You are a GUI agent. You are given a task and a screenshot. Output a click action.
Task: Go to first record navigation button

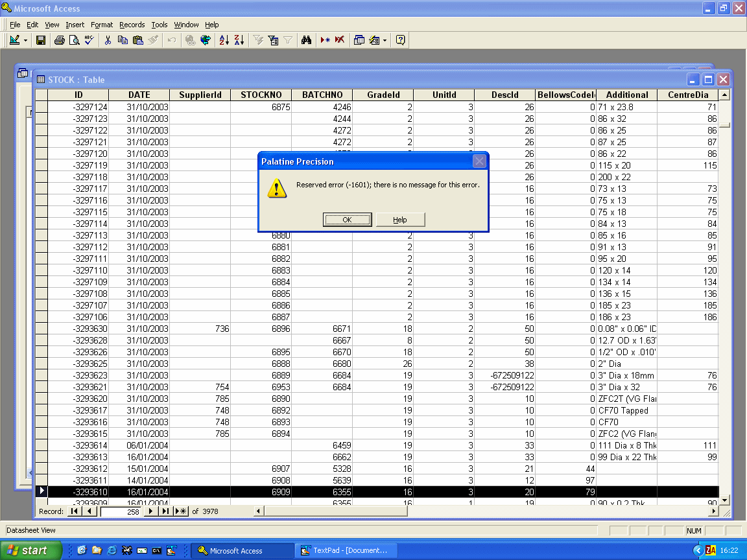[x=75, y=511]
